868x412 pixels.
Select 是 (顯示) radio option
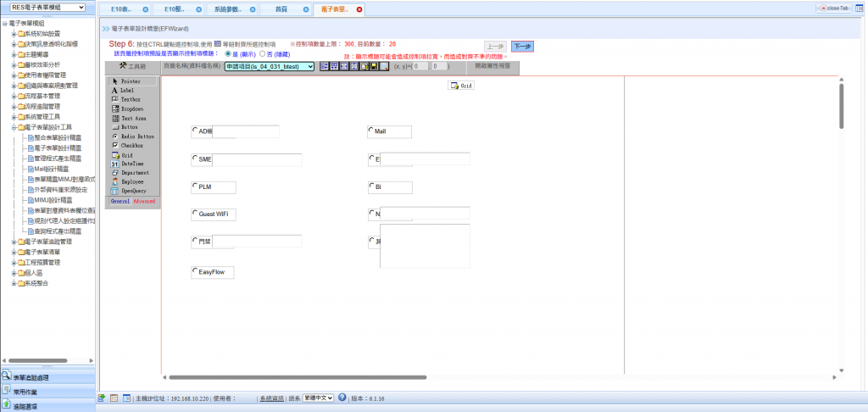227,54
